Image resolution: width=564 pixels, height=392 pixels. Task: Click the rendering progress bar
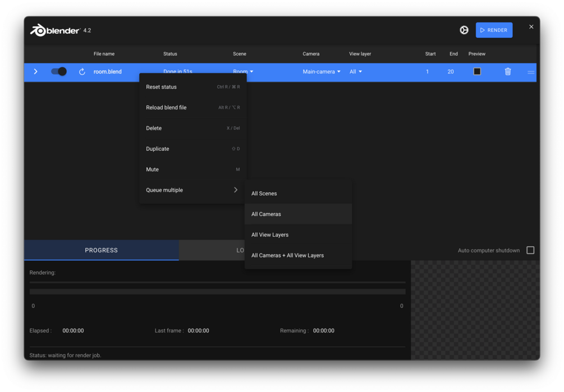click(217, 292)
